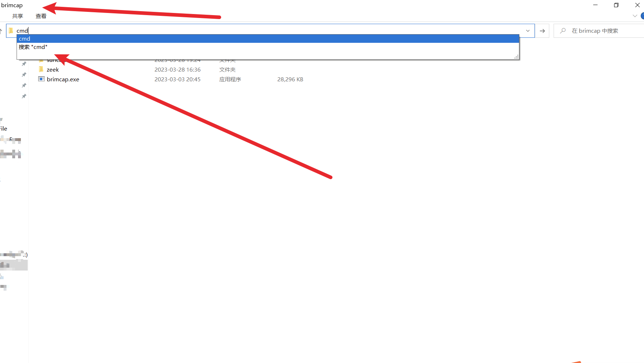Close the brimcap window
This screenshot has height=363, width=644.
637,5
